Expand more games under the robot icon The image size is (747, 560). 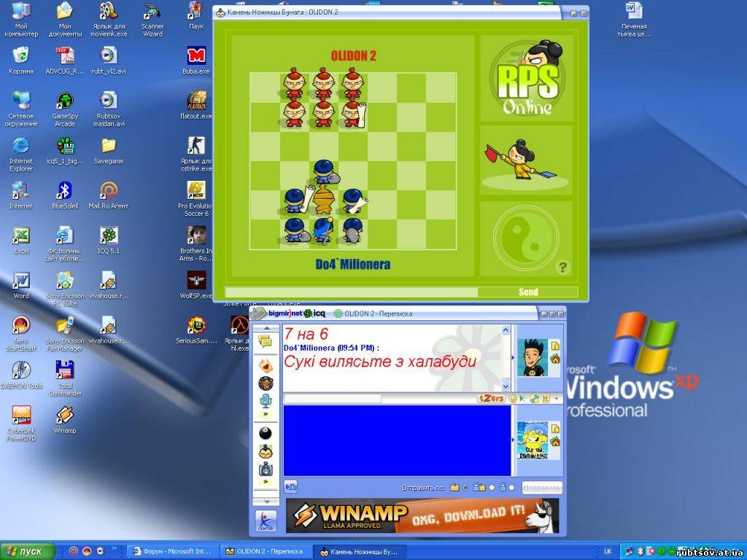266,482
